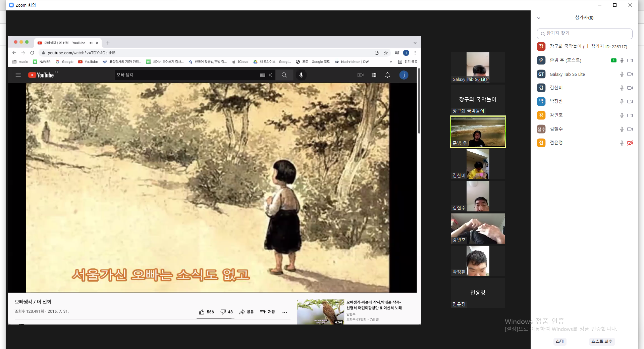The height and width of the screenshot is (349, 644).
Task: Select the 오빠생각 YouTube browser tab
Action: pyautogui.click(x=68, y=43)
